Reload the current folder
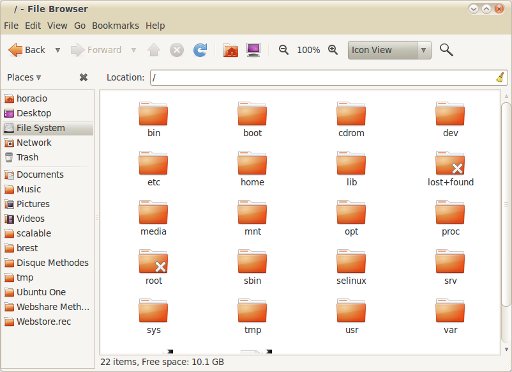This screenshot has height=372, width=512. pos(200,50)
